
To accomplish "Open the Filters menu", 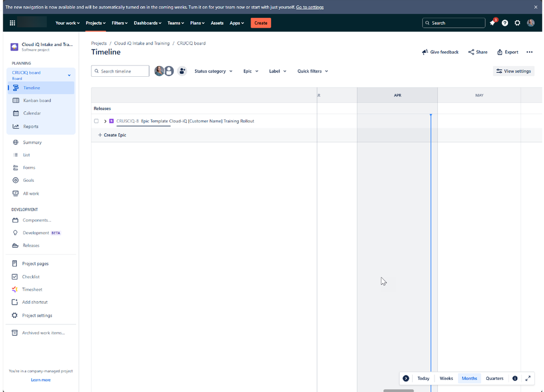I will coord(119,23).
